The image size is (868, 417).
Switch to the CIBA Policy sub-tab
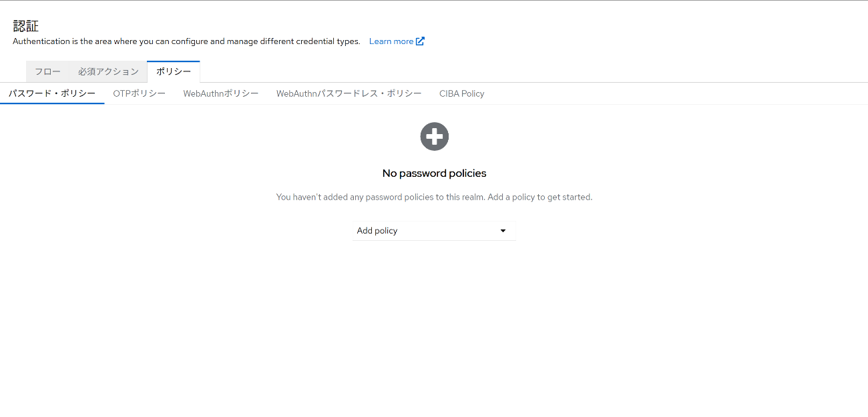[x=461, y=93]
